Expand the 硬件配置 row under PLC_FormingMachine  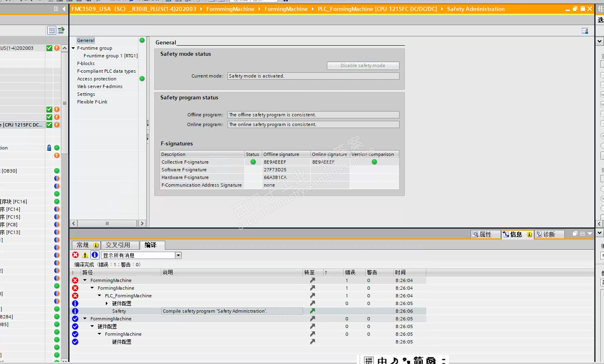pyautogui.click(x=107, y=303)
